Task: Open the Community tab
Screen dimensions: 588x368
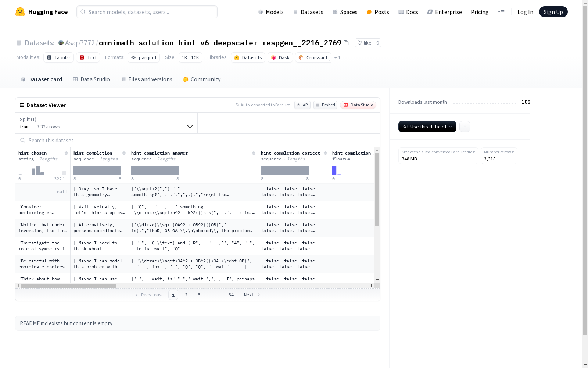Action: [x=202, y=79]
